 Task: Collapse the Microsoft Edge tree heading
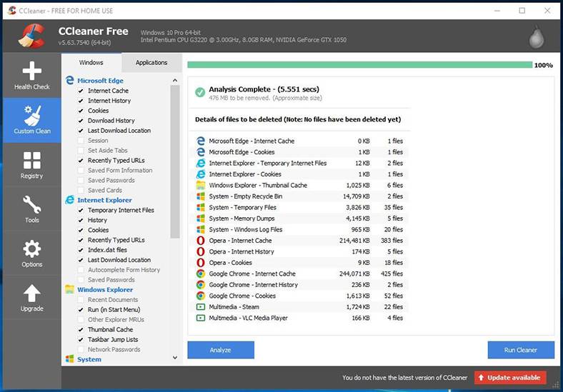pyautogui.click(x=100, y=81)
